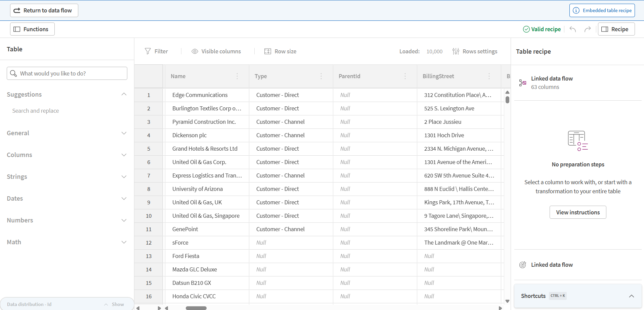The width and height of the screenshot is (644, 310).
Task: Select the Search and replace suggestion
Action: [x=36, y=110]
